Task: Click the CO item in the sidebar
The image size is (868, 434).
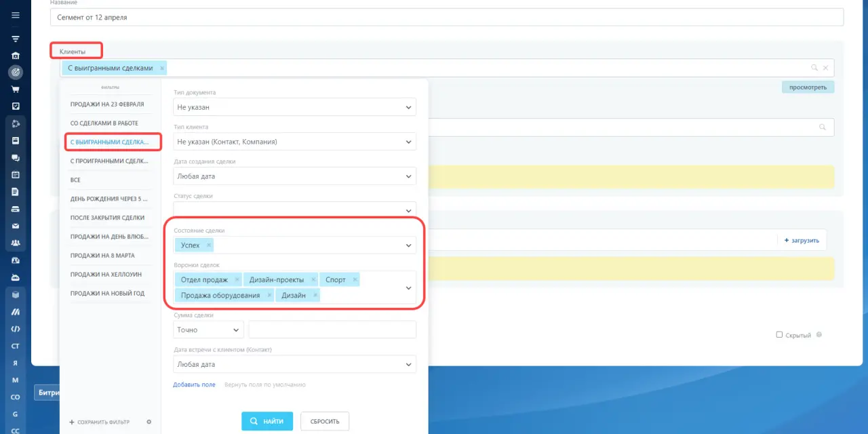Action: [15, 397]
